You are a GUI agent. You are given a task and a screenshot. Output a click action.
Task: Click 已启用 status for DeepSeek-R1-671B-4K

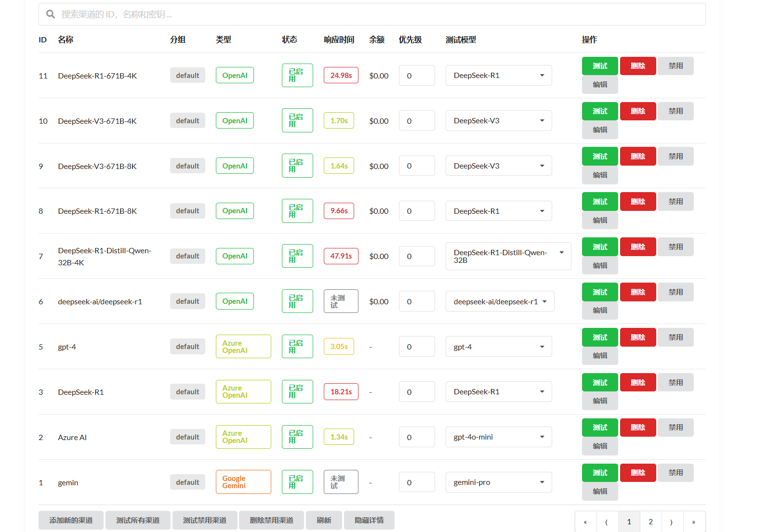coord(297,75)
